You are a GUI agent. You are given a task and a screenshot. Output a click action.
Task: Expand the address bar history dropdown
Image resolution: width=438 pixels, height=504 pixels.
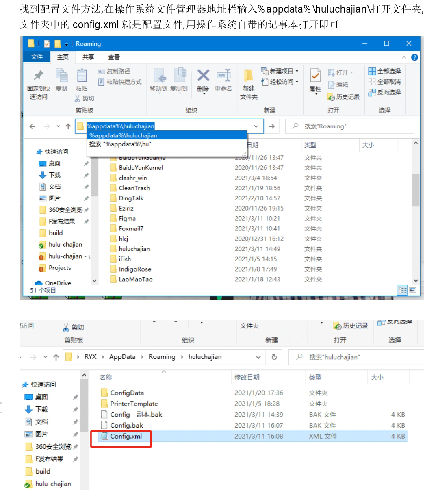[x=256, y=126]
